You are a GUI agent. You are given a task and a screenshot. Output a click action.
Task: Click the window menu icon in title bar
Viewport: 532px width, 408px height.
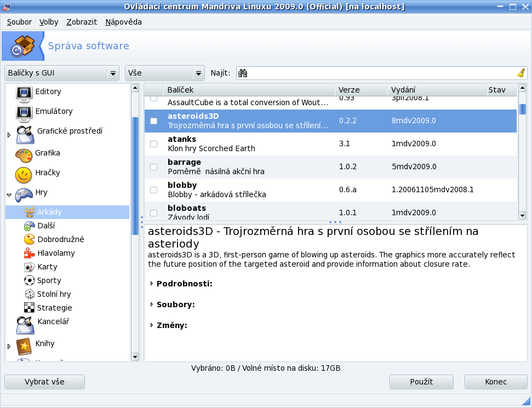(6, 7)
